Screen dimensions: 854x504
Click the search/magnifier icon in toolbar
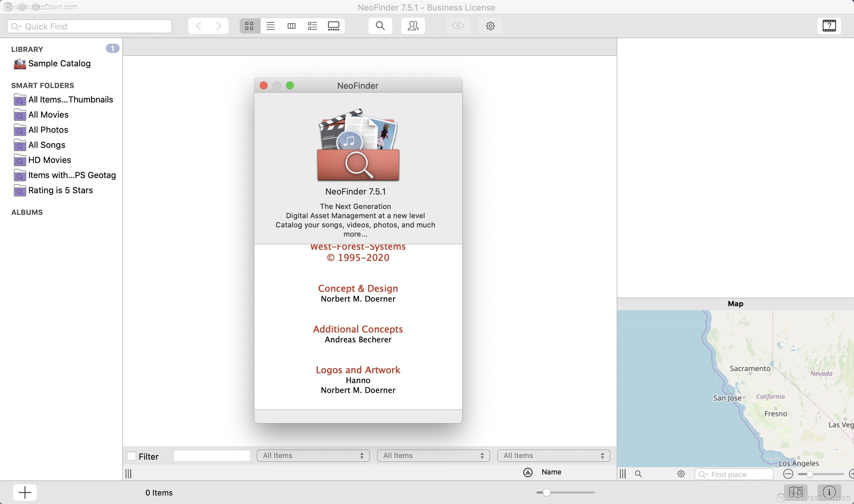381,25
